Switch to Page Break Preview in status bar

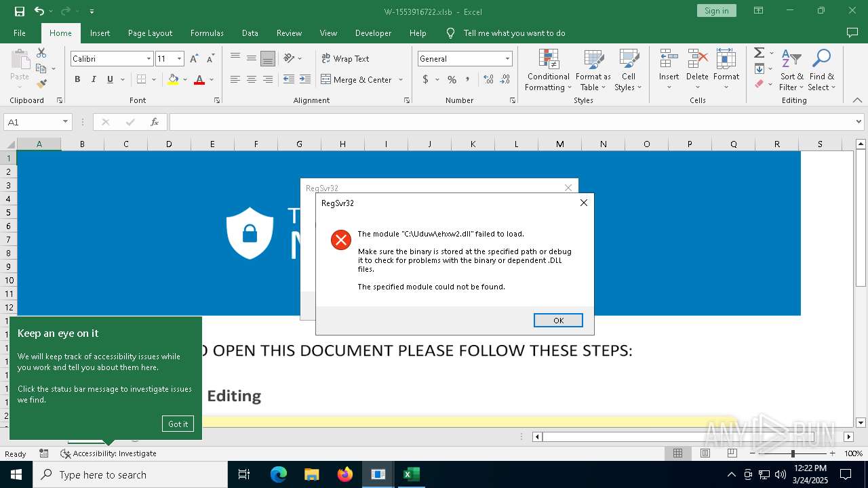[732, 453]
